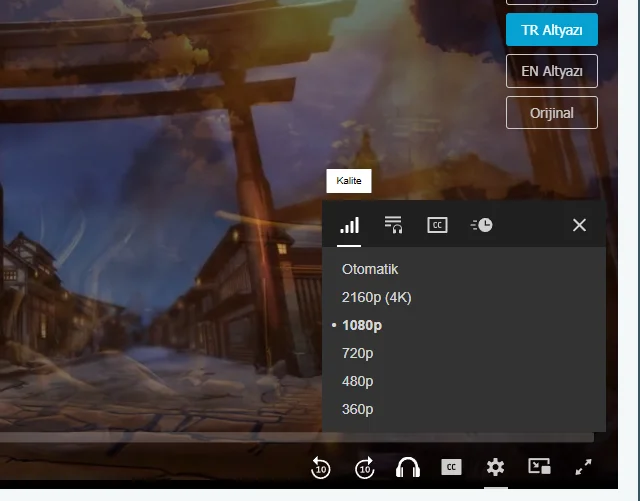The image size is (640, 501).
Task: Open audio track headphones icon in control bar
Action: tap(408, 467)
